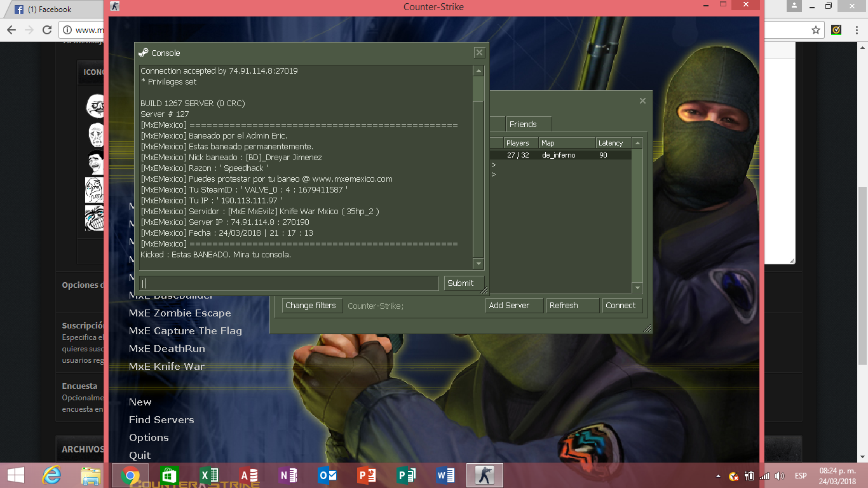The height and width of the screenshot is (488, 868).
Task: Click the server list scrollbar down arrow
Action: tap(637, 288)
